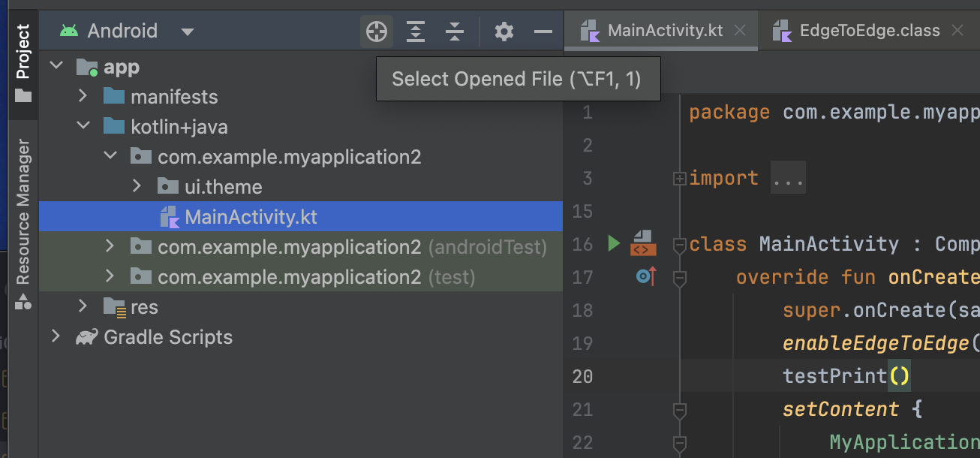Click the Expand All icon in Project toolbar
The width and height of the screenshot is (980, 458).
pyautogui.click(x=415, y=31)
